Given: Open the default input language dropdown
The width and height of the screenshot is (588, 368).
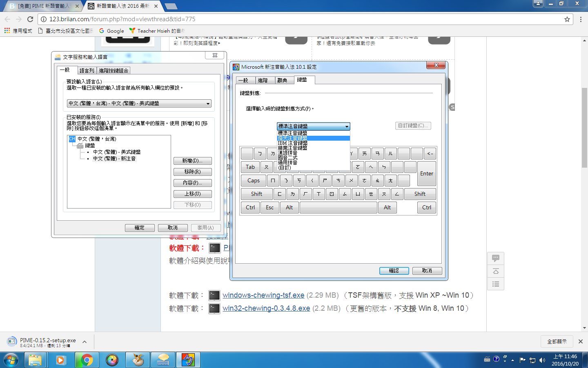Looking at the screenshot, I should [x=139, y=103].
